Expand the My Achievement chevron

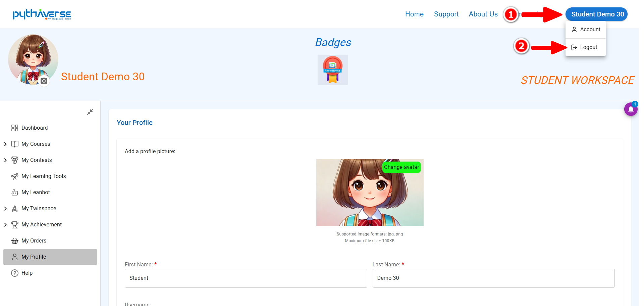tap(5, 225)
